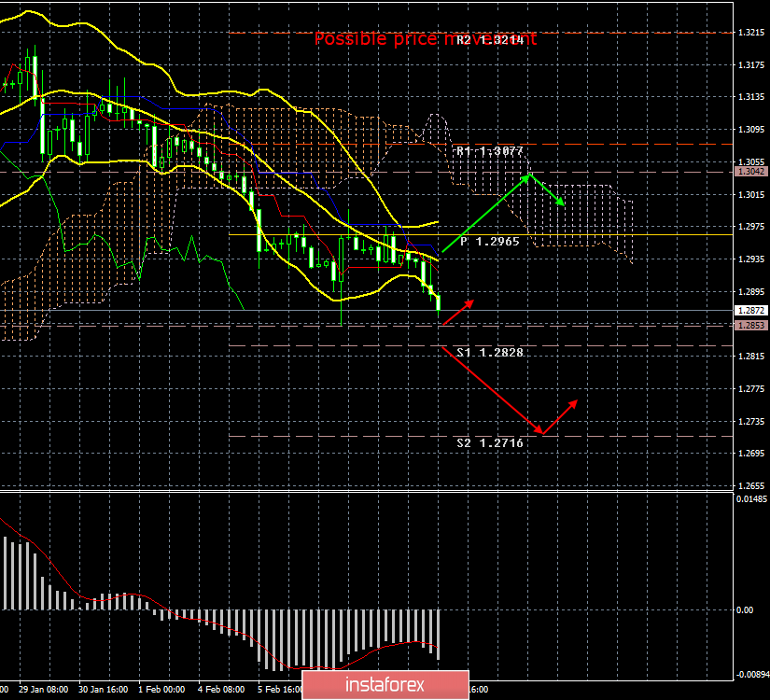This screenshot has width=770, height=700.
Task: Click the 4 Feb 08:00 time label
Action: (x=221, y=689)
